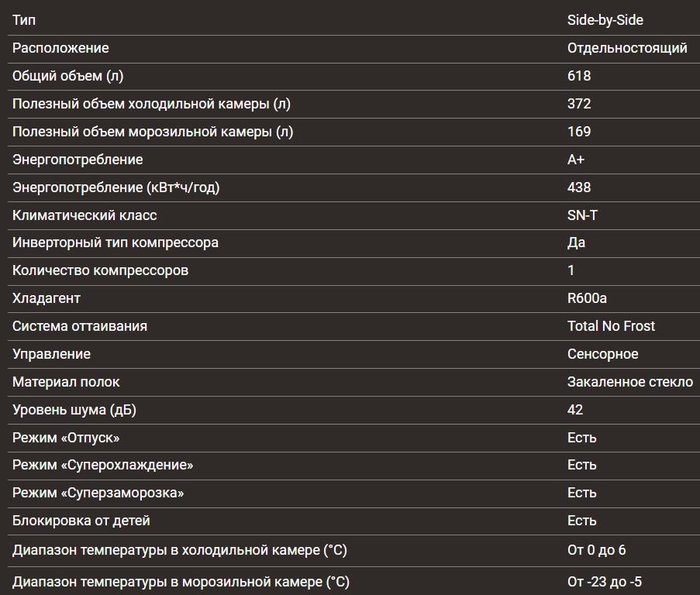Click the "R600a" refrigerant value
Image resolution: width=700 pixels, height=595 pixels.
[x=587, y=298]
